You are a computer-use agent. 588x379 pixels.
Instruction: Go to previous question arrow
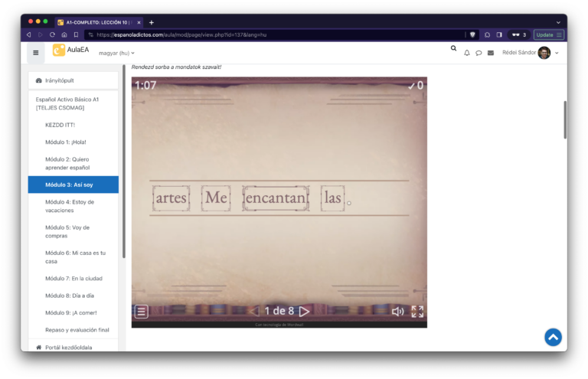tap(255, 311)
